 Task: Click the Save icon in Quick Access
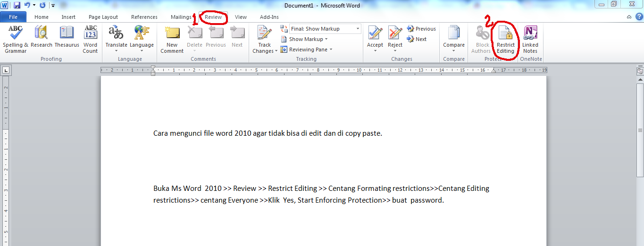point(17,5)
